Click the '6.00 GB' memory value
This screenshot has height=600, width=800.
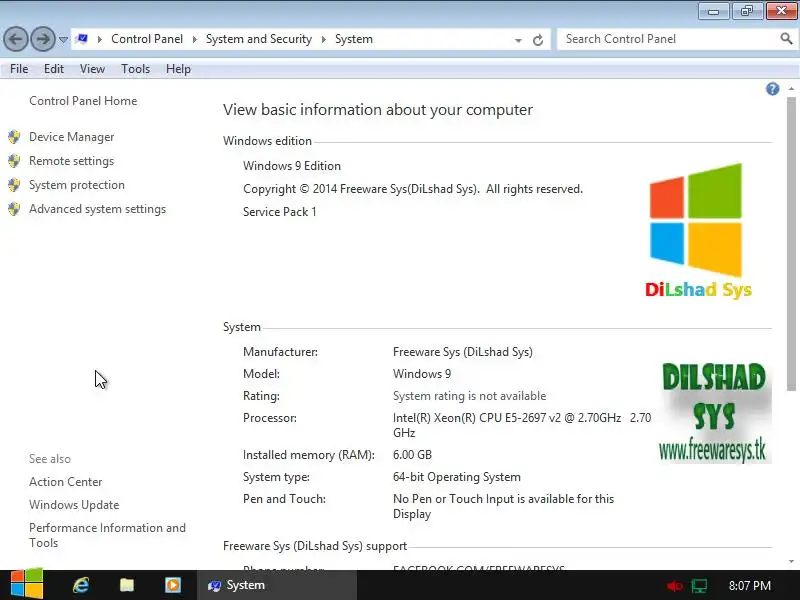point(412,455)
